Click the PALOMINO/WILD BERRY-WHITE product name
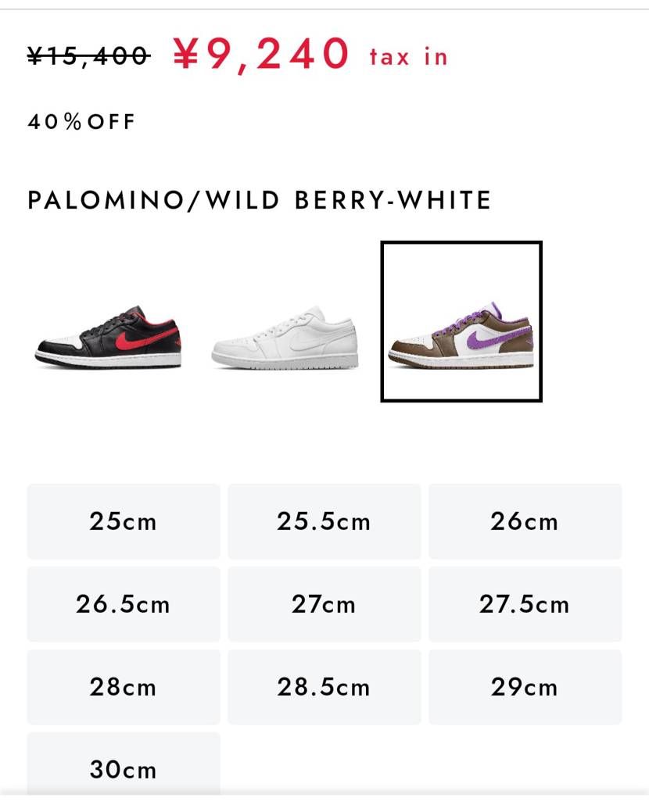The image size is (649, 812). [258, 200]
